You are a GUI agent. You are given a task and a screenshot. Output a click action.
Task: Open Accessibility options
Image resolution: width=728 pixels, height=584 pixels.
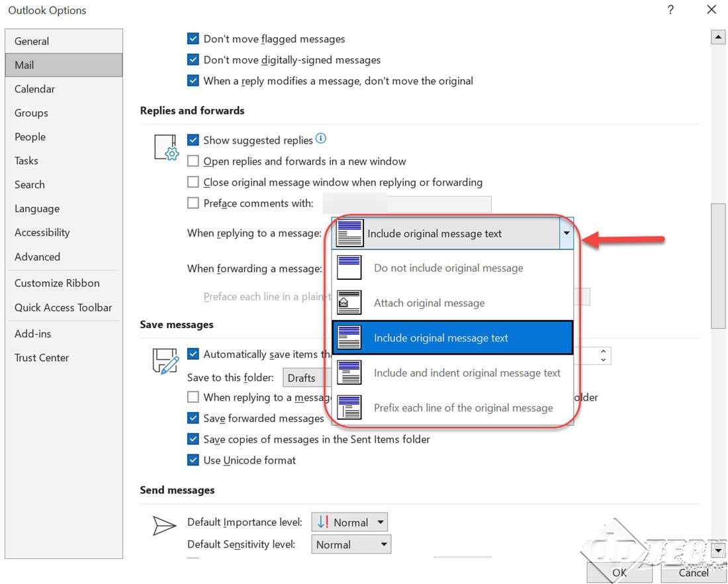point(64,232)
